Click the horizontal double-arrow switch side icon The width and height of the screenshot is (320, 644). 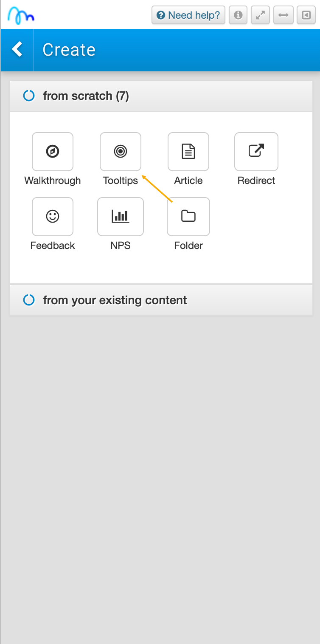[x=283, y=15]
